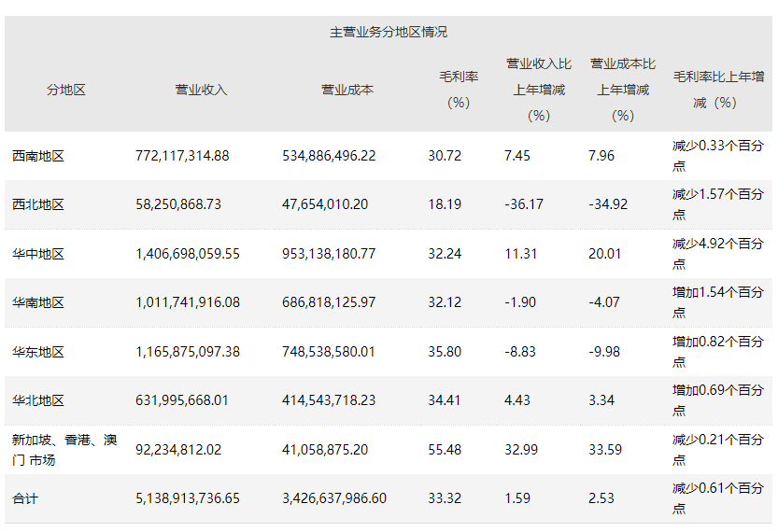
Task: Click the 新加坡、香港、澳门市场 row label
Action: 64,449
